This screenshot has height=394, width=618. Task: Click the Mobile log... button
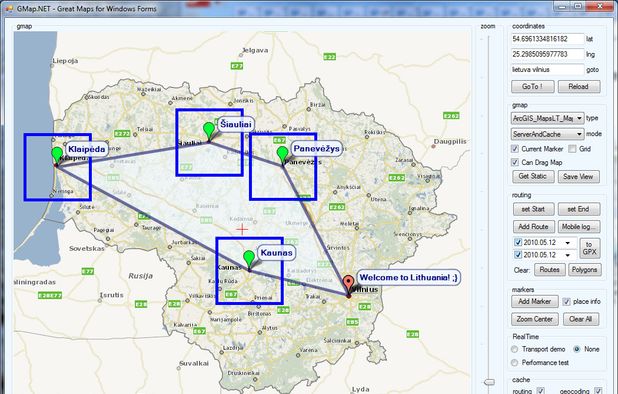579,227
